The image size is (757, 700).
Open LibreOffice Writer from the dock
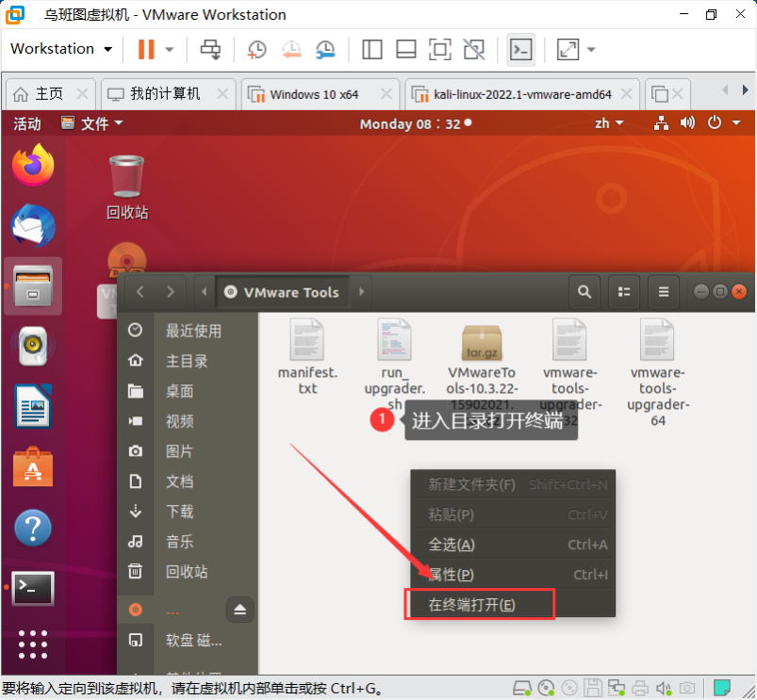click(33, 406)
